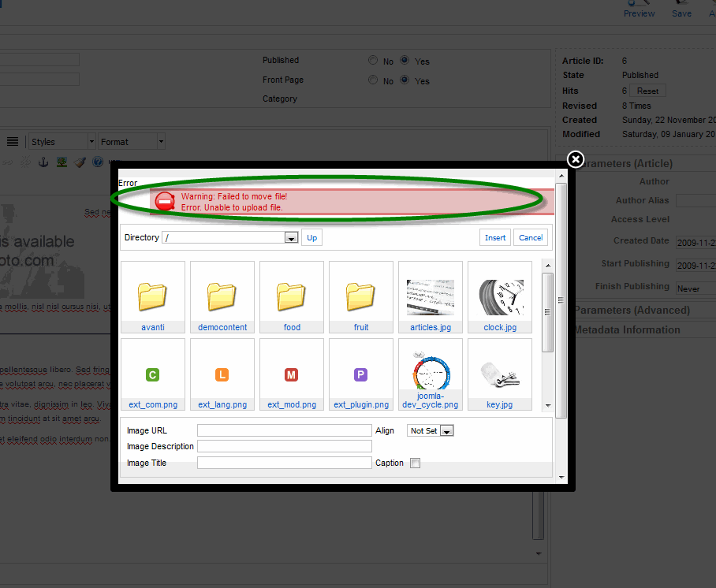The image size is (716, 588).
Task: Select ext_com.png green C icon
Action: coord(152,375)
